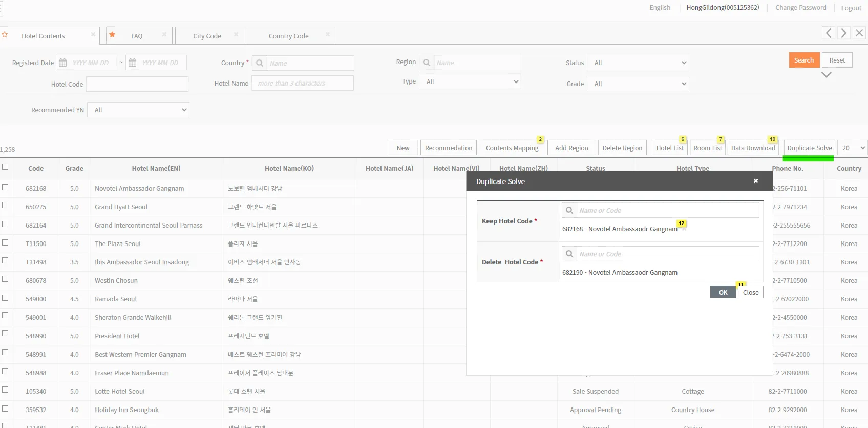
Task: Click the Region search magnifier icon
Action: (x=427, y=63)
